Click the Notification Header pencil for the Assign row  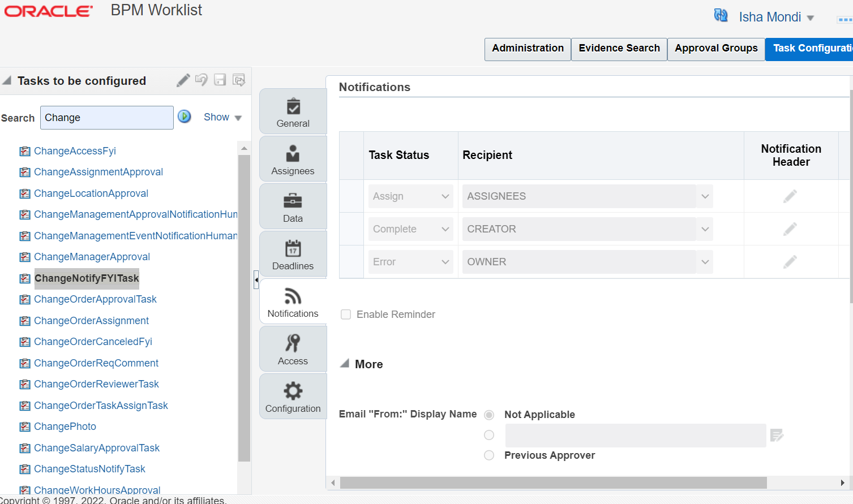[x=790, y=196]
